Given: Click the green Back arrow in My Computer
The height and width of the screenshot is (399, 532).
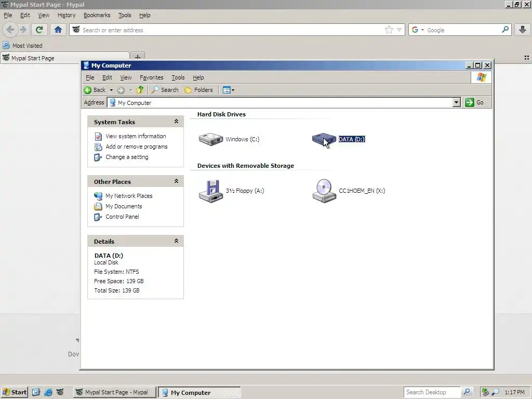Looking at the screenshot, I should click(x=88, y=90).
